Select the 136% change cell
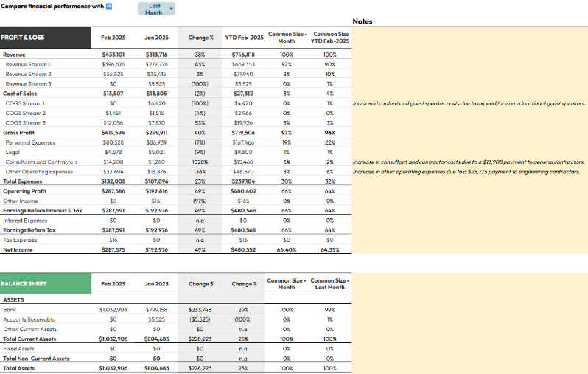The width and height of the screenshot is (588, 374). point(200,172)
